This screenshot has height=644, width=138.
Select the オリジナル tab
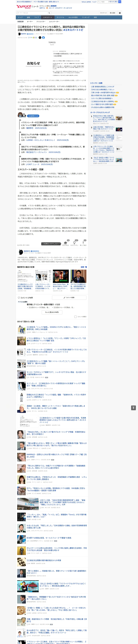(60, 17)
